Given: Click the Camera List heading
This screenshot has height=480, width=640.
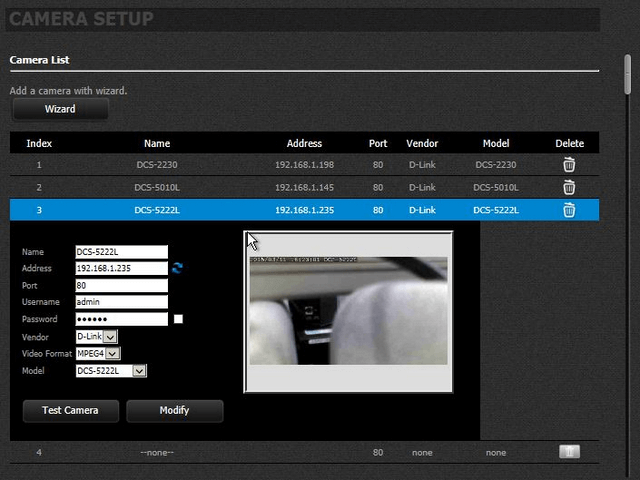Looking at the screenshot, I should (40, 60).
